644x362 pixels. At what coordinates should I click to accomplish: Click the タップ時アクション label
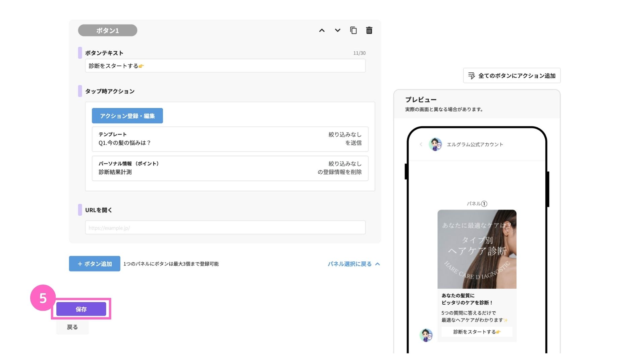110,91
